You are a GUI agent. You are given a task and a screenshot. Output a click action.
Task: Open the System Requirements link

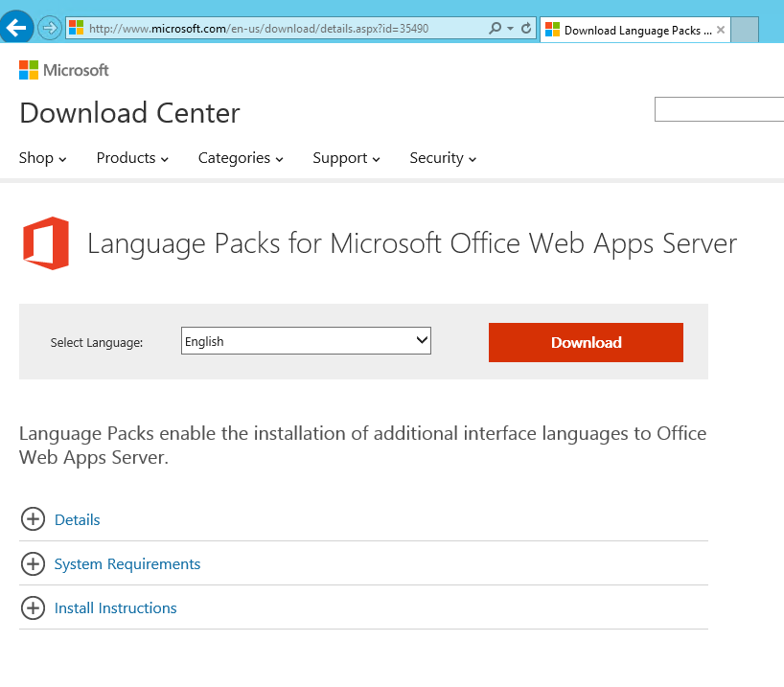[127, 564]
